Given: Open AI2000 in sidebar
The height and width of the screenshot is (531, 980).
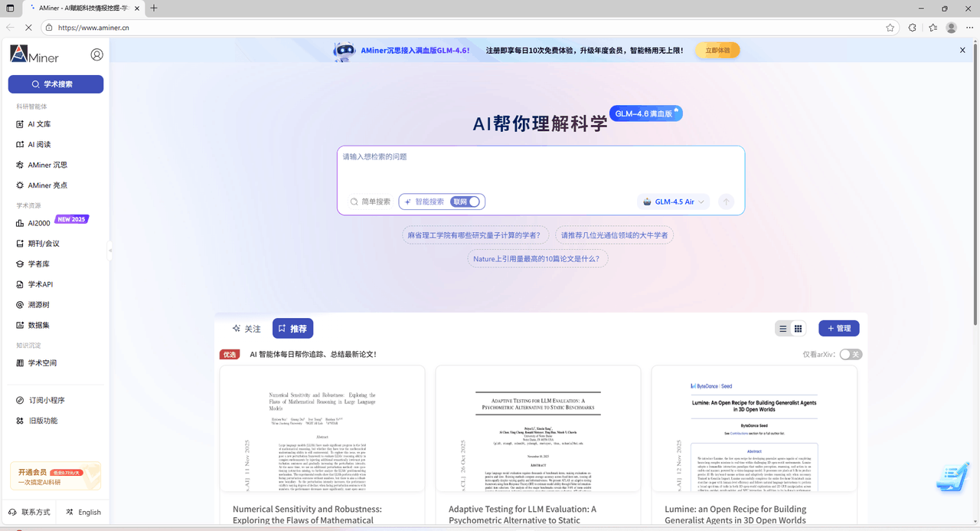Looking at the screenshot, I should click(33, 223).
